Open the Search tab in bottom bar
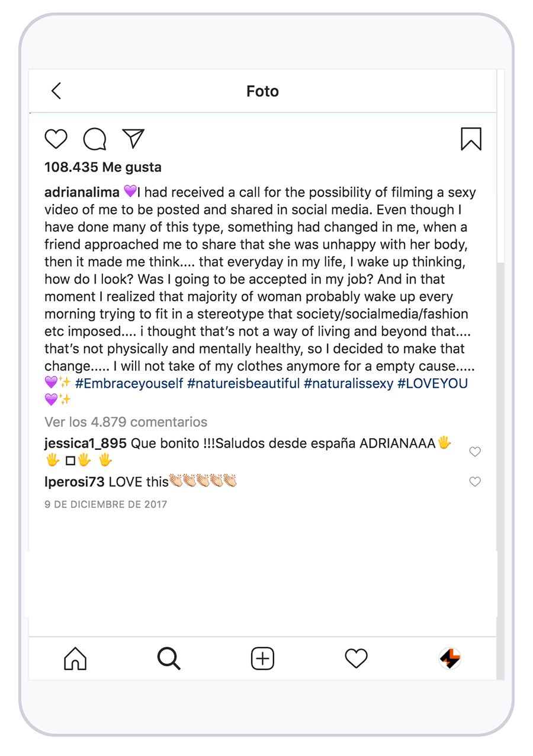 pyautogui.click(x=169, y=658)
